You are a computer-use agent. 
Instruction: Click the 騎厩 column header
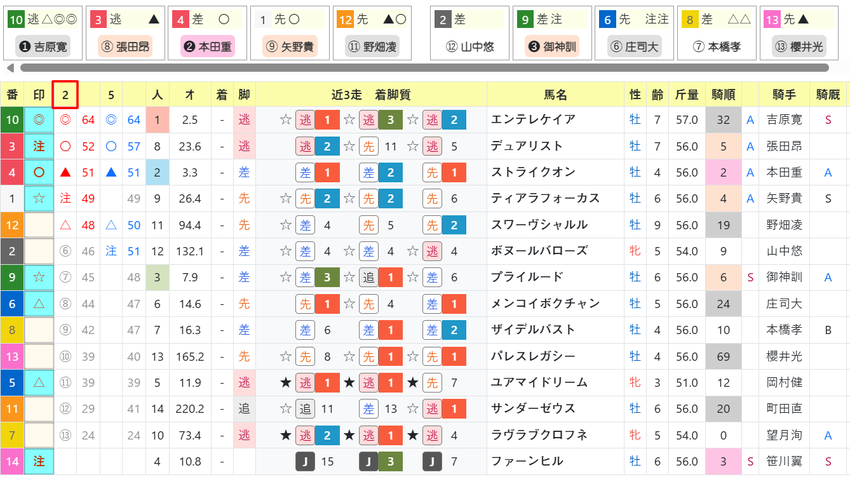click(828, 95)
